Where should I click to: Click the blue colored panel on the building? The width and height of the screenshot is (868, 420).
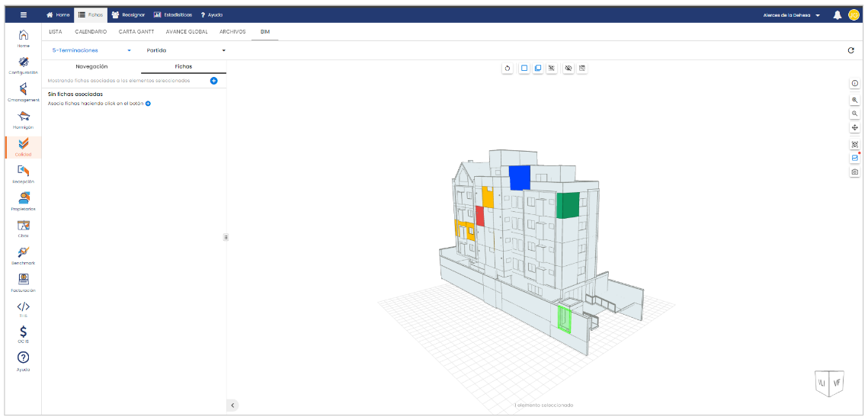click(x=520, y=177)
